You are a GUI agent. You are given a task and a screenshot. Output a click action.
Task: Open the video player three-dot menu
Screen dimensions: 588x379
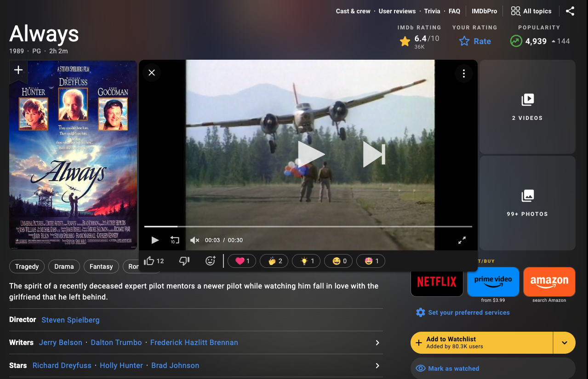point(464,74)
